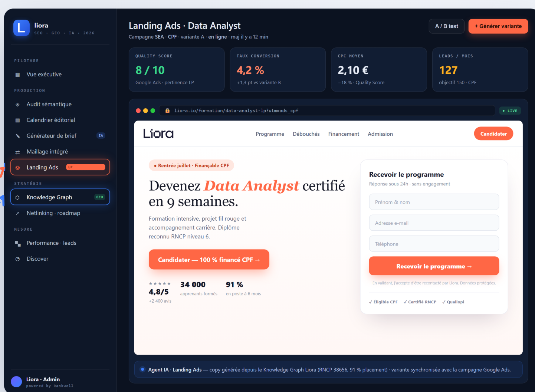Screen dimensions: 535x392
Task: Click the yellow browser window dot
Action: (x=145, y=111)
